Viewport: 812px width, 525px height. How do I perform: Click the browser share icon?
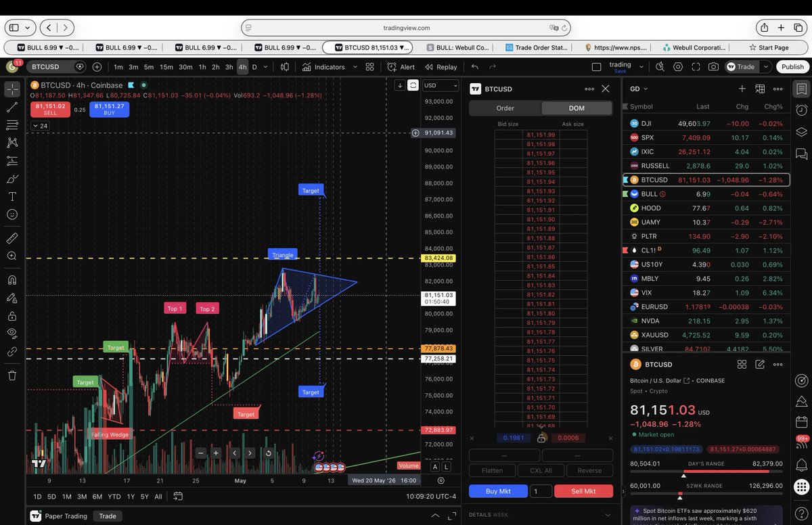click(764, 28)
